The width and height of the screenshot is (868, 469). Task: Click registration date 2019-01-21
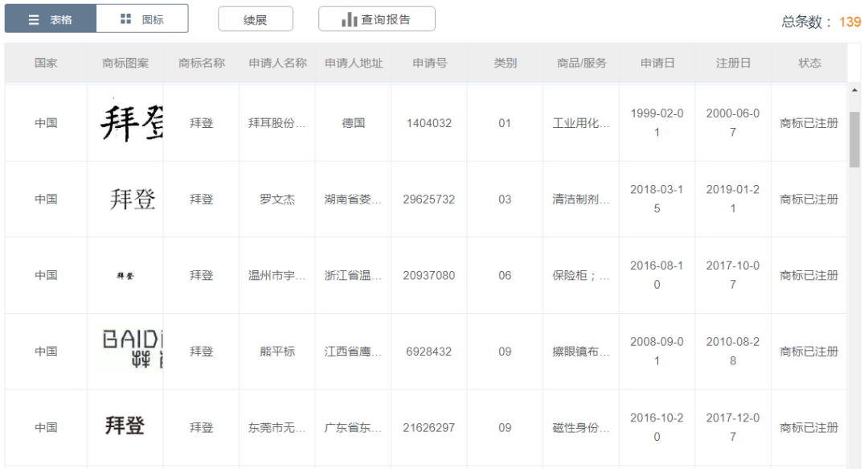[x=733, y=199]
